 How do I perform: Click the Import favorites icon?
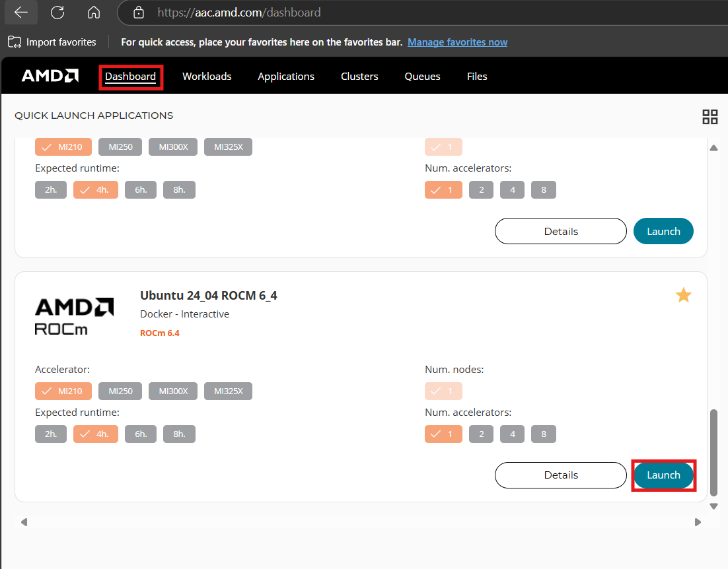pos(15,42)
